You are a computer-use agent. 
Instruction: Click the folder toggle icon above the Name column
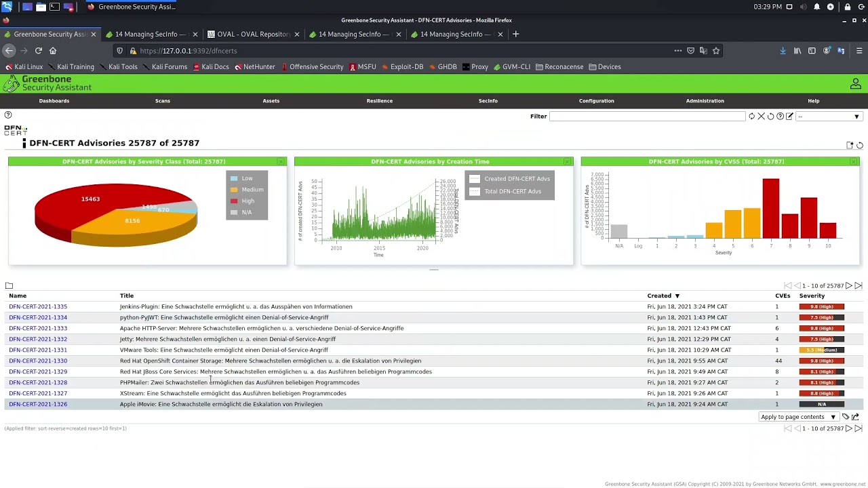click(x=9, y=285)
